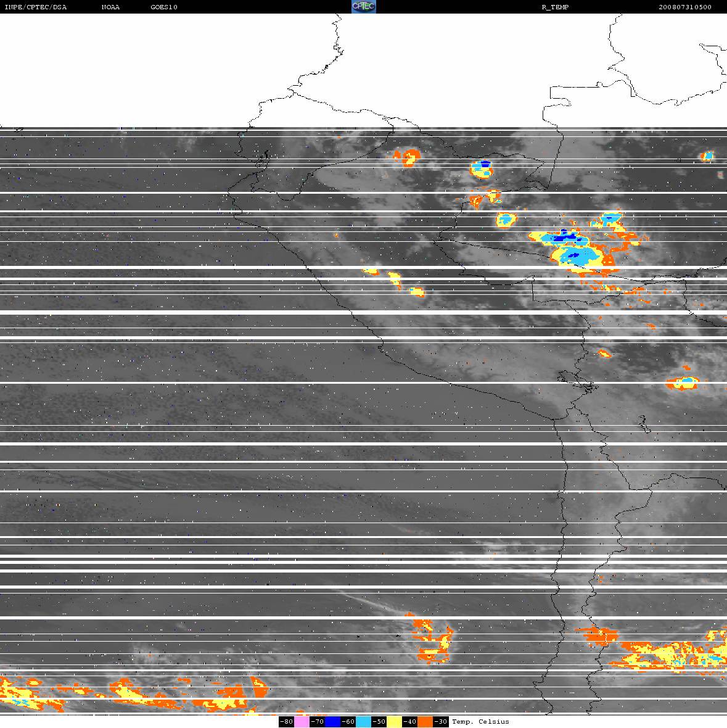This screenshot has height=728, width=727.
Task: Click the GOES10 satellite label
Action: pyautogui.click(x=164, y=7)
